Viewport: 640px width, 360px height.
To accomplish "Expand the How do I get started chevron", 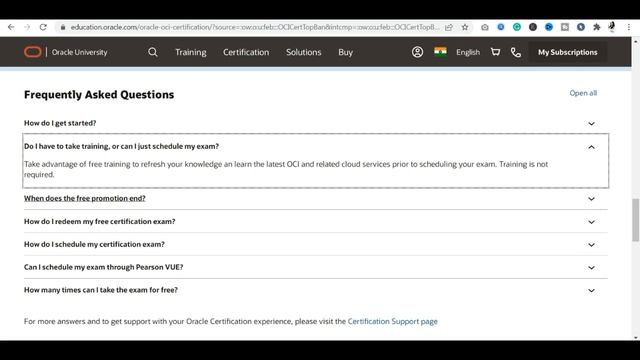I will pos(591,123).
